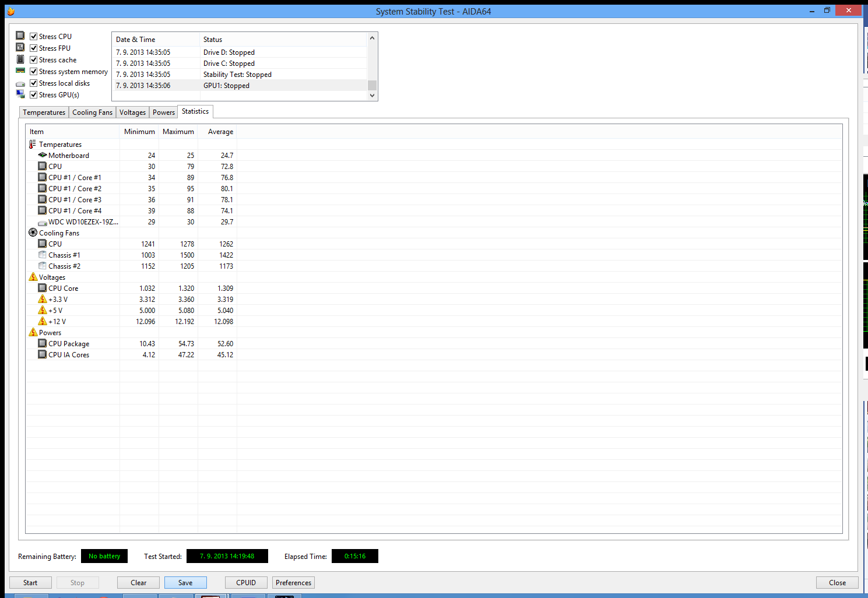This screenshot has height=598, width=868.
Task: Click the chip icon of CPU #1 / Core #3
Action: click(x=43, y=199)
